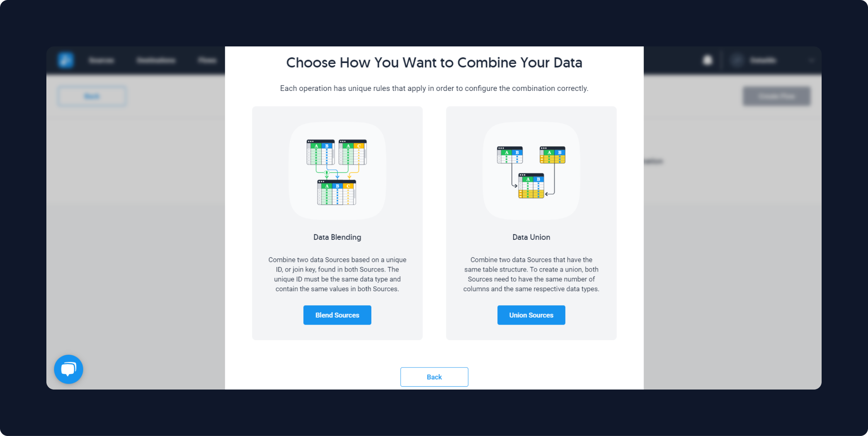
Task: Click the blurred Back button behind the modal
Action: pyautogui.click(x=92, y=96)
